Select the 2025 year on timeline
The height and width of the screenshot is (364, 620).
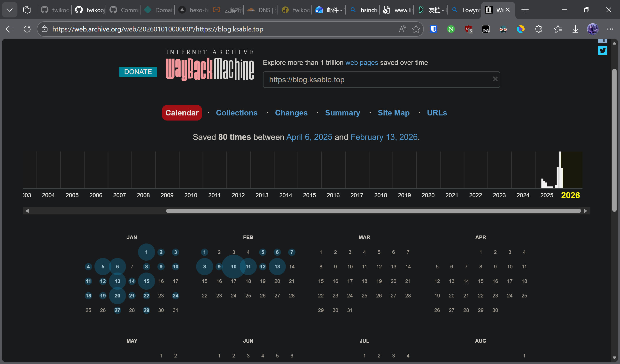click(546, 195)
